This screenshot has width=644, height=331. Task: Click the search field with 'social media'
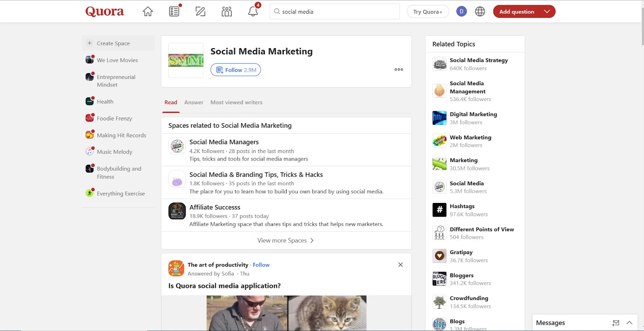point(335,12)
